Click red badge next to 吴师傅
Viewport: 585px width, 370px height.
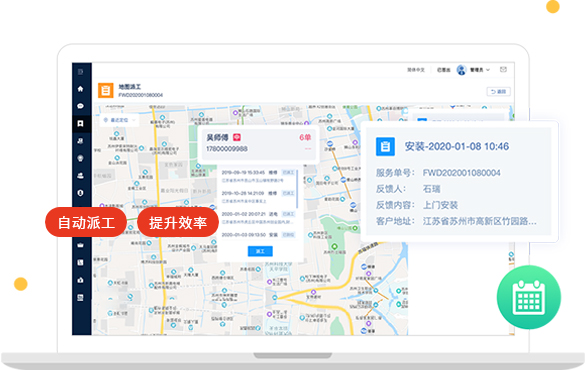click(237, 137)
